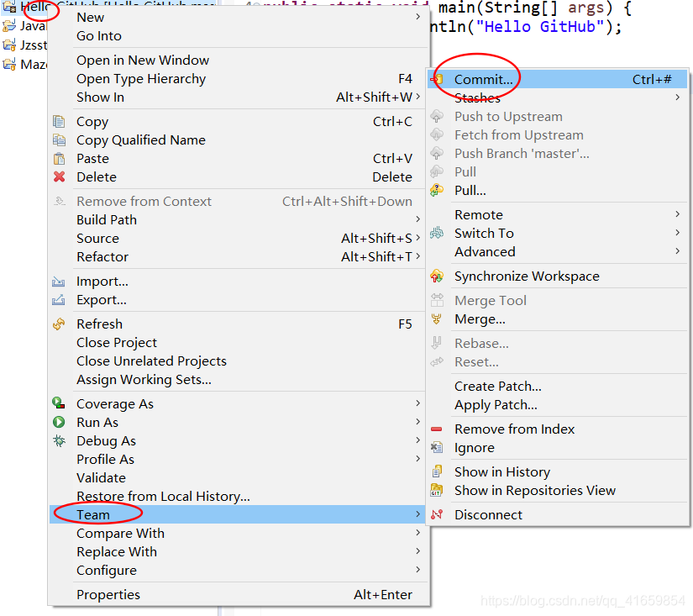Select Create Patch... in Team submenu
Image resolution: width=693 pixels, height=616 pixels.
(557, 386)
